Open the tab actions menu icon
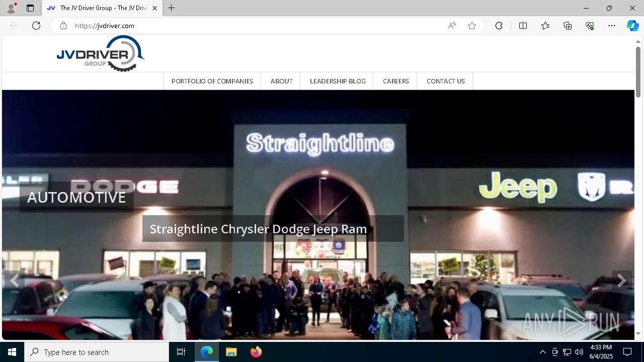The width and height of the screenshot is (644, 362). pyautogui.click(x=30, y=8)
